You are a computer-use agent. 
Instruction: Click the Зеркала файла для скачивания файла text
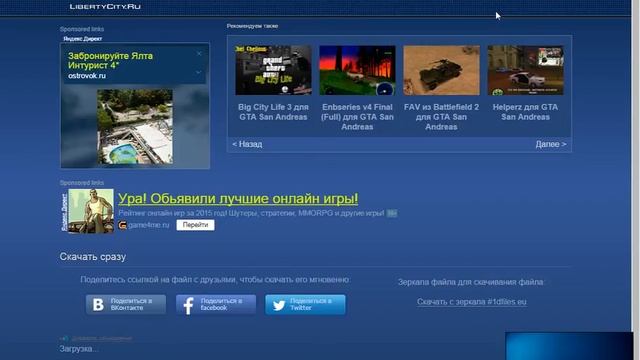(471, 282)
